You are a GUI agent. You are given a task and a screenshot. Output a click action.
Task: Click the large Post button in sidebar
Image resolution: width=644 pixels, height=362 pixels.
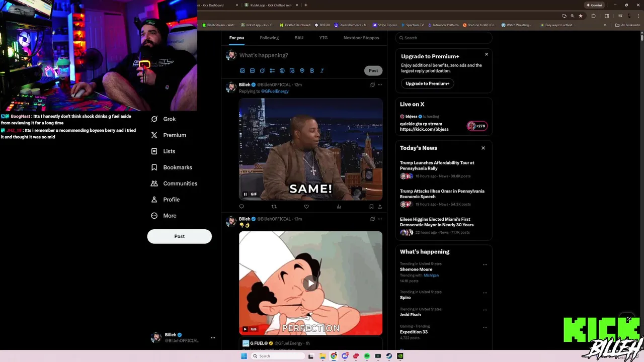[x=180, y=236]
